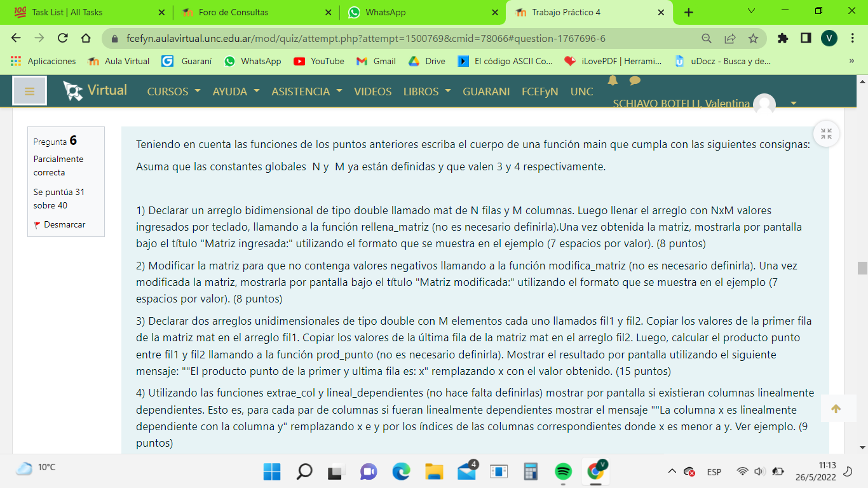Expand the CURSOS dropdown menu
The image size is (868, 488).
tap(173, 91)
